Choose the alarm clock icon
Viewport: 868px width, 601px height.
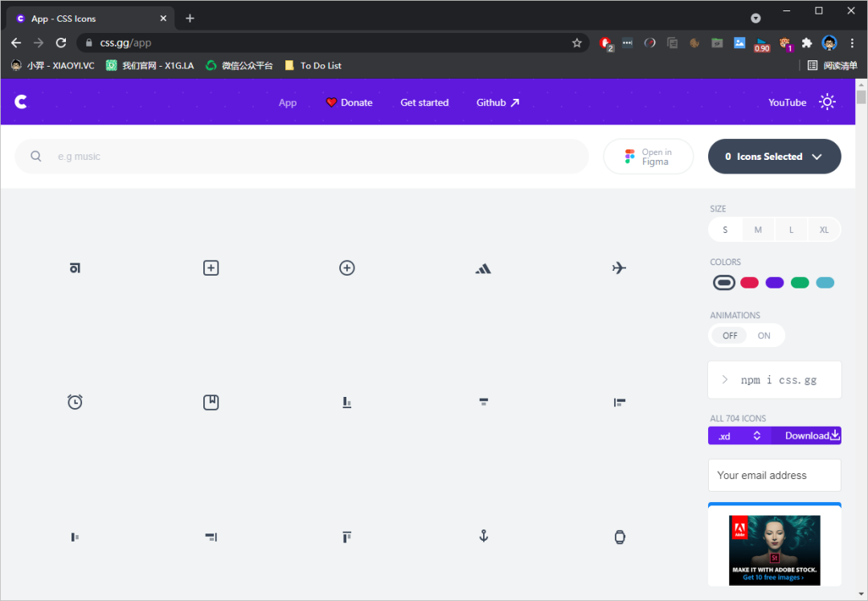point(75,402)
